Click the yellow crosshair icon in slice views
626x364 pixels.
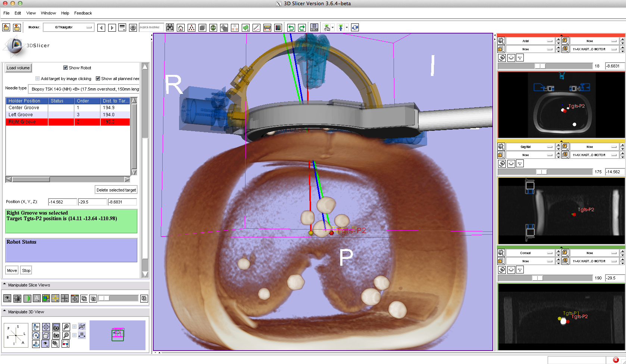[55, 298]
